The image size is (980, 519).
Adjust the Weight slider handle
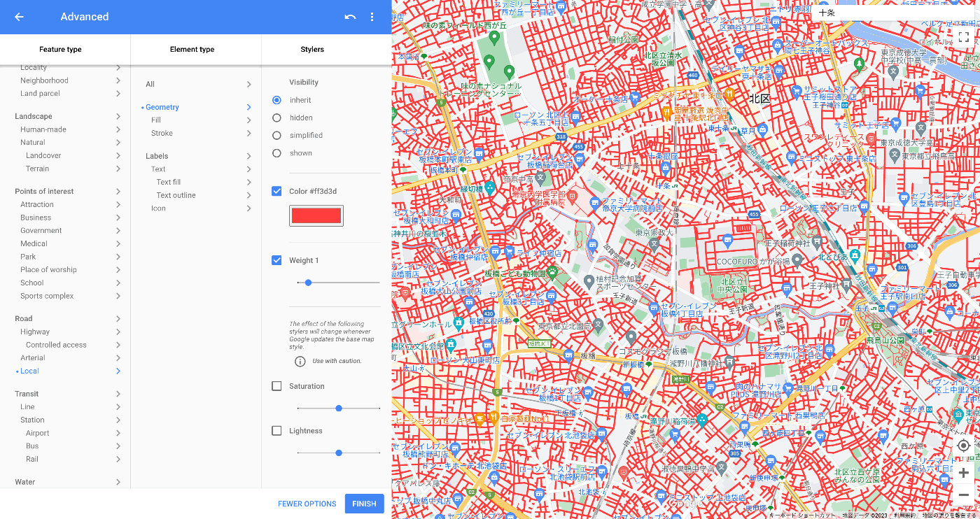point(308,283)
